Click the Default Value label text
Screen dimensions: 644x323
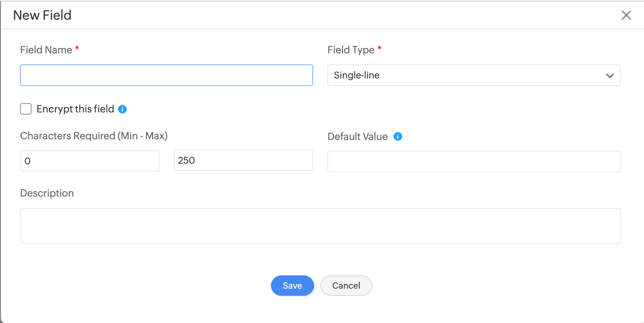click(357, 136)
